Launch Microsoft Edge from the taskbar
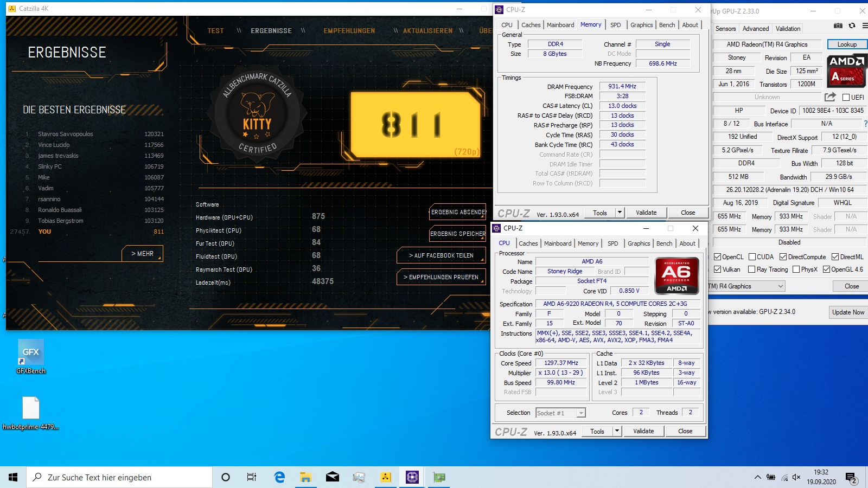Viewport: 868px width, 488px height. click(x=279, y=477)
